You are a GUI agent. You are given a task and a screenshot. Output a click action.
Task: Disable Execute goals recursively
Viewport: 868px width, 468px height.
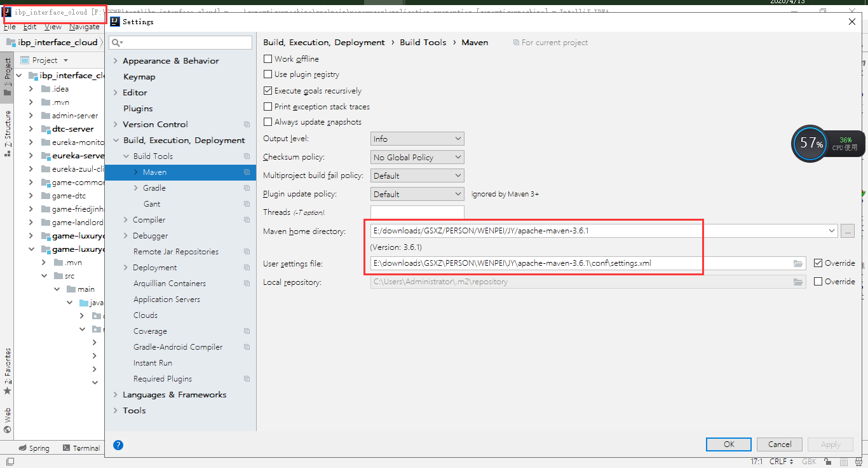(268, 90)
